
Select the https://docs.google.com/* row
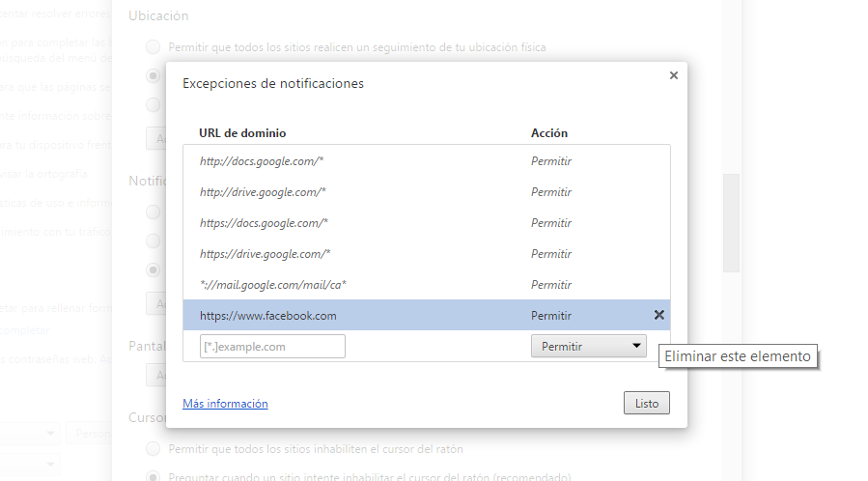[426, 223]
